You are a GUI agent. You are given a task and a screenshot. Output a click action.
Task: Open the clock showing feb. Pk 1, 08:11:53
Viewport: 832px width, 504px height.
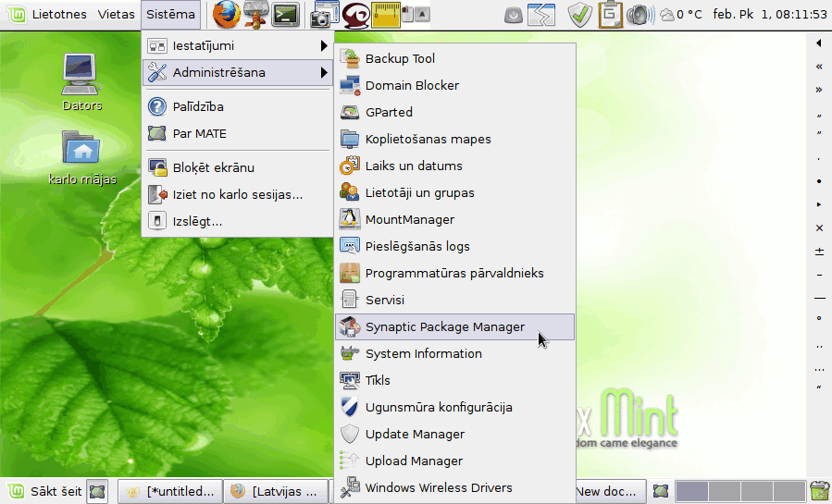tap(769, 14)
